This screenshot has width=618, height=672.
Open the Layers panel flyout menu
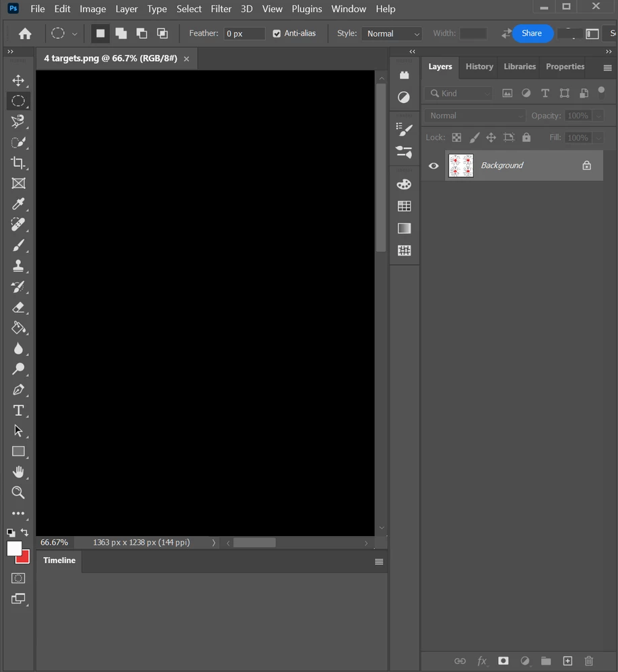point(607,68)
